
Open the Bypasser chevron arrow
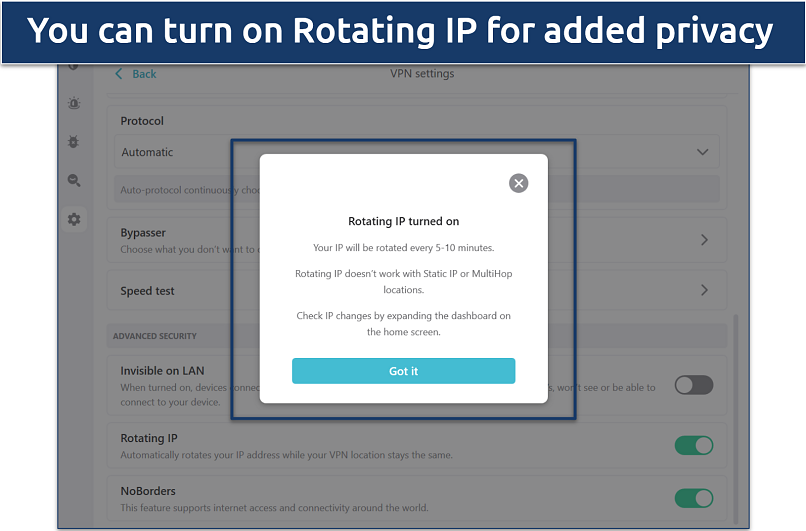(x=704, y=240)
